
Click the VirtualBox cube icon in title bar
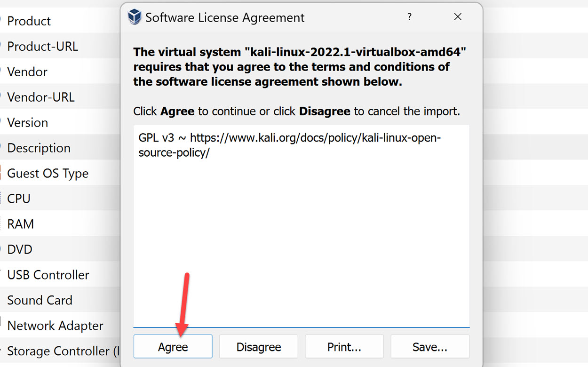point(135,17)
